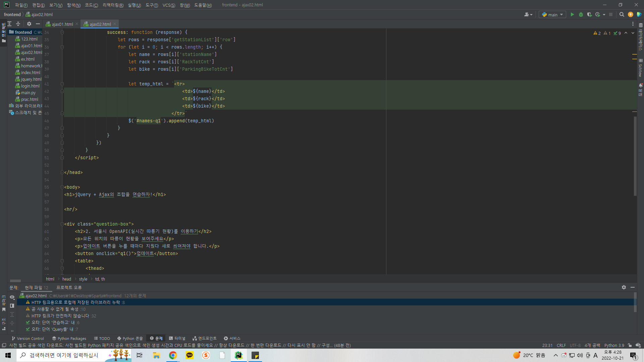Screen dimensions: 644x362
Task: Go to next highlighted error arrow
Action: pyautogui.click(x=633, y=33)
